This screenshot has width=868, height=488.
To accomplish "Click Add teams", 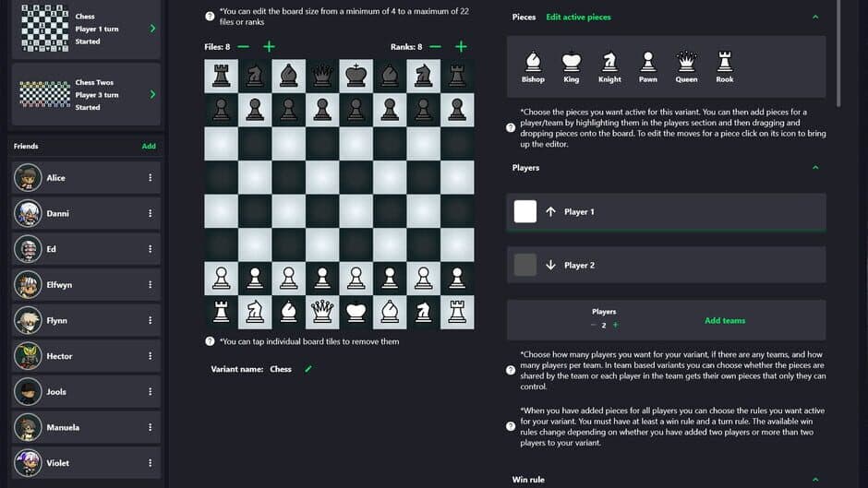I will pos(725,320).
